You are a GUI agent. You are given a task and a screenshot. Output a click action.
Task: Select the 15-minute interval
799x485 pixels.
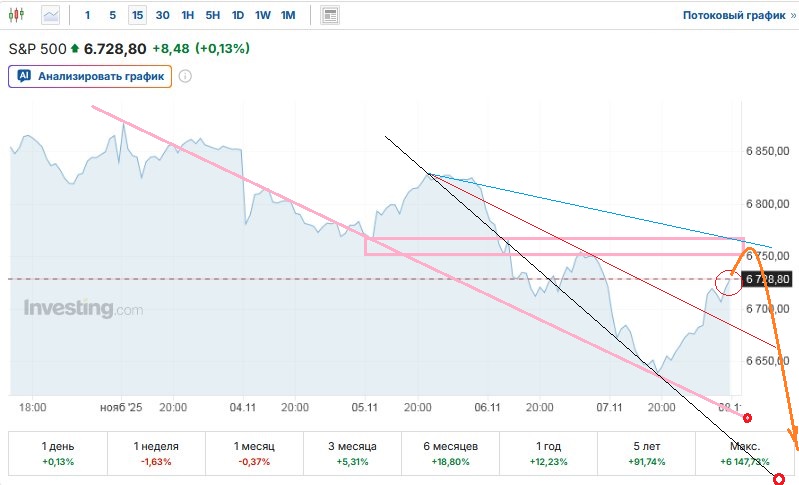tap(137, 15)
